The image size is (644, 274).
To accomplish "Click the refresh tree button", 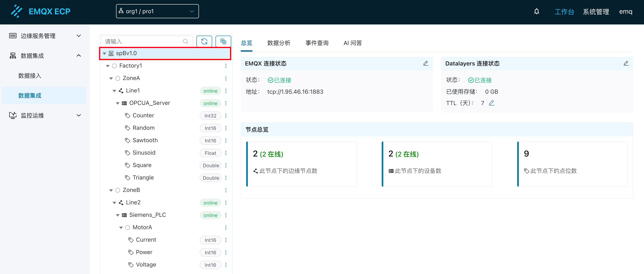I will [204, 41].
